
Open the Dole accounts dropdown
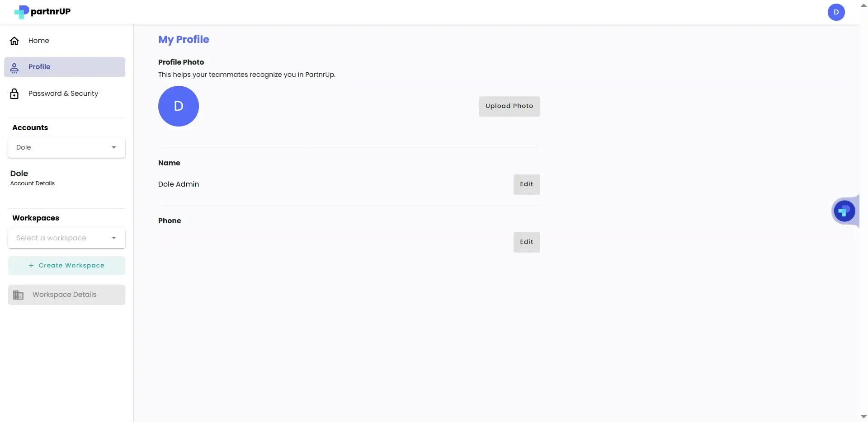66,147
